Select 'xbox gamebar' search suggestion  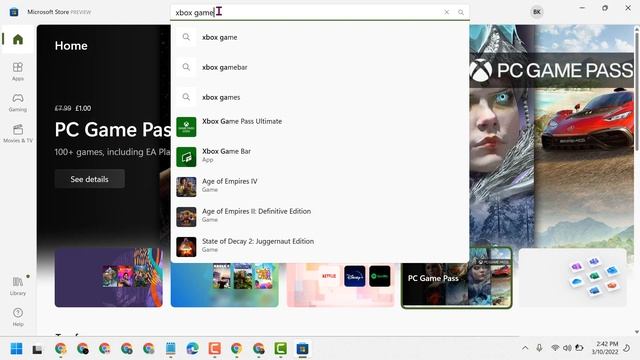(320, 67)
